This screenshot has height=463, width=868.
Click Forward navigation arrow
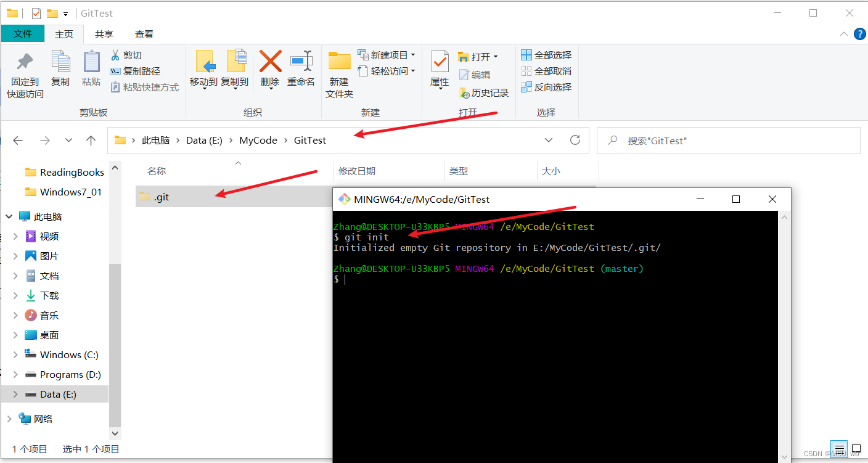coord(45,141)
